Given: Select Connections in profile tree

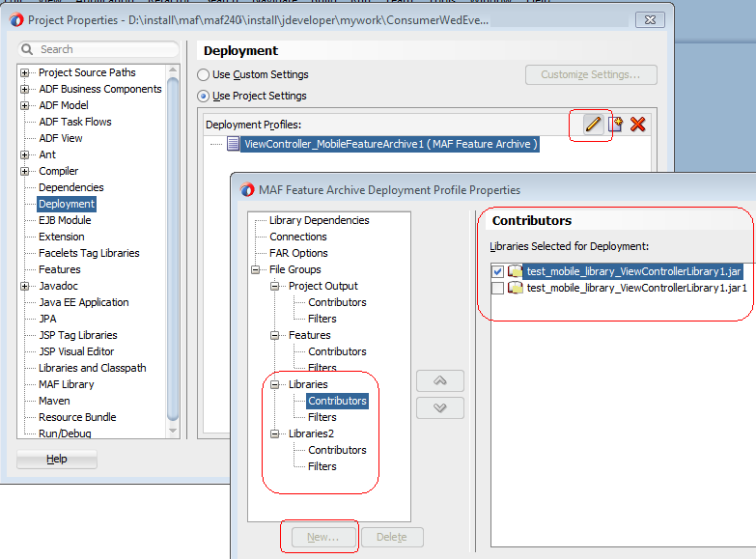Looking at the screenshot, I should pyautogui.click(x=298, y=237).
